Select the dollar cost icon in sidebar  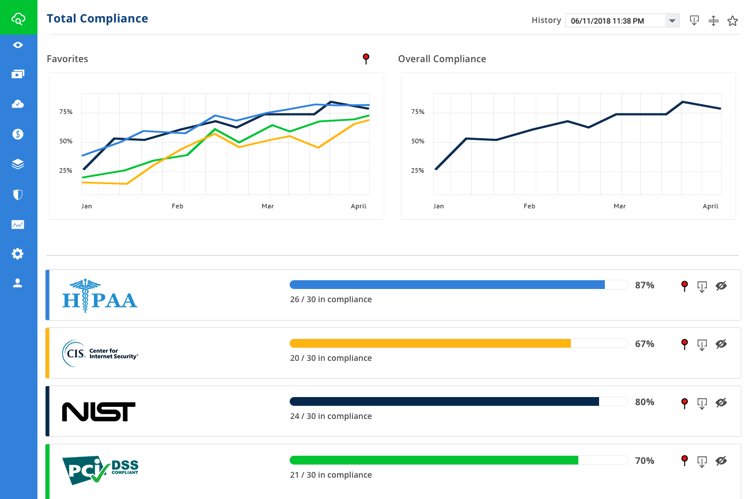[18, 134]
